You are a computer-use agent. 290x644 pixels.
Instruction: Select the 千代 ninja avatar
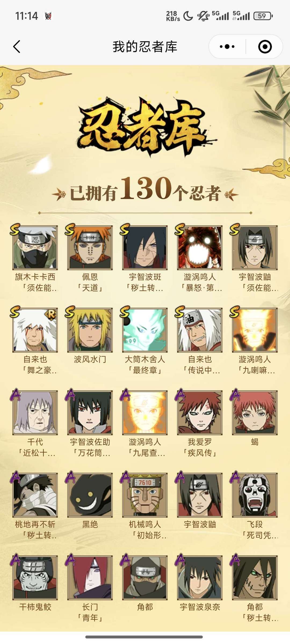35,413
